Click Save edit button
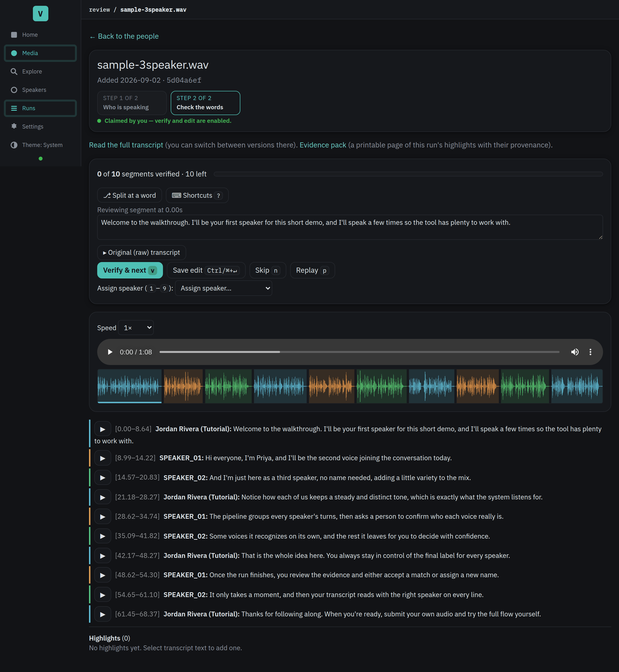Viewport: 619px width, 672px height. coord(206,270)
